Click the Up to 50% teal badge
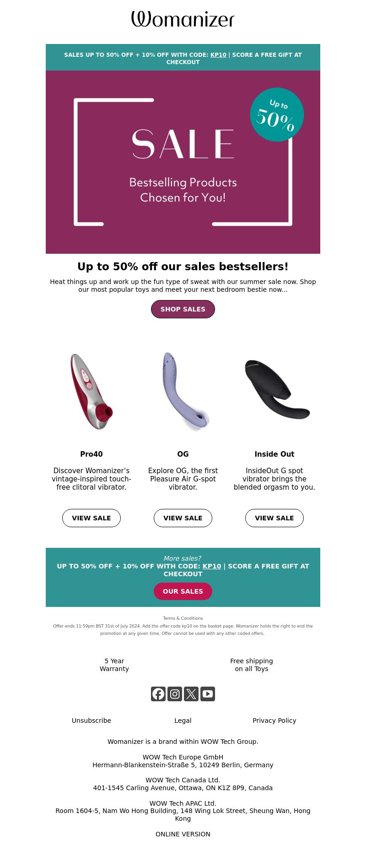Viewport: 366px width, 868px height. tap(277, 115)
